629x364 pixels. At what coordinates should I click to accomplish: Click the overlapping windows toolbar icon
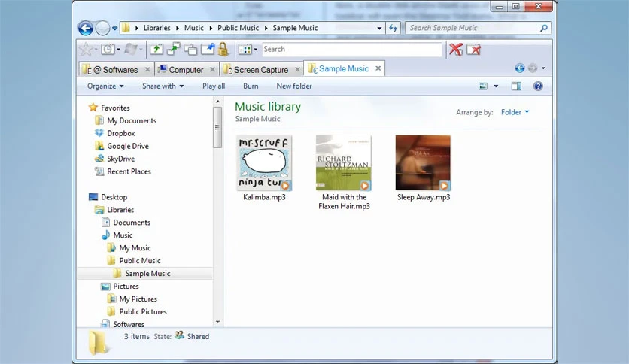point(190,50)
